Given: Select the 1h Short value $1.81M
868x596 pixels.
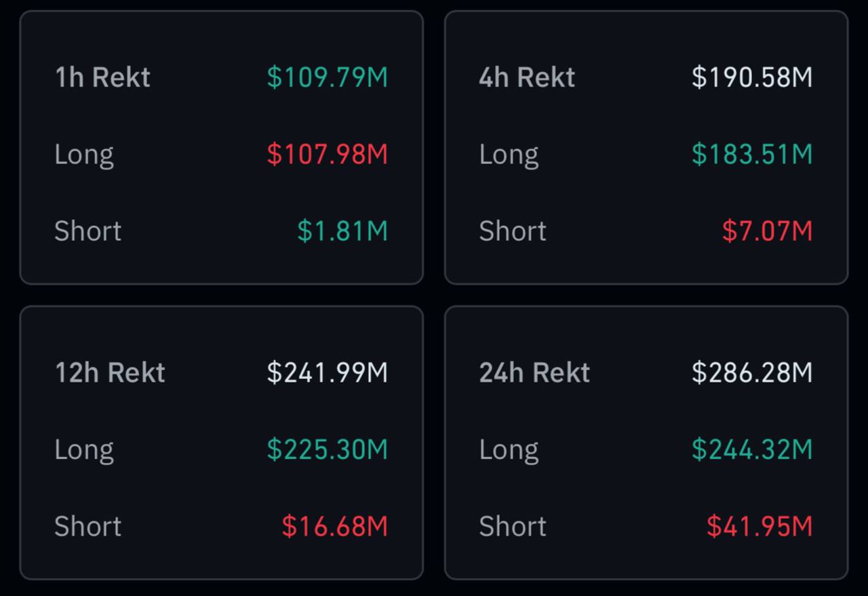Looking at the screenshot, I should 342,231.
